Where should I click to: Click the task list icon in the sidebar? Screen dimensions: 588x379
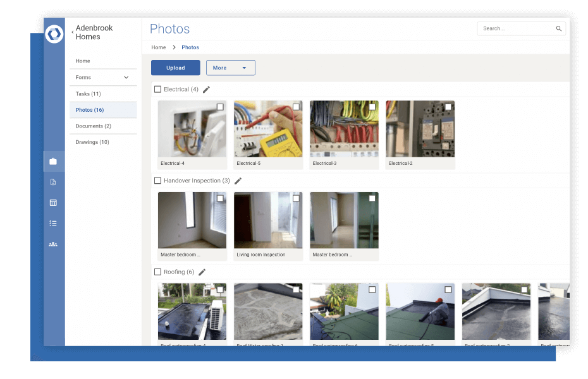pos(54,223)
